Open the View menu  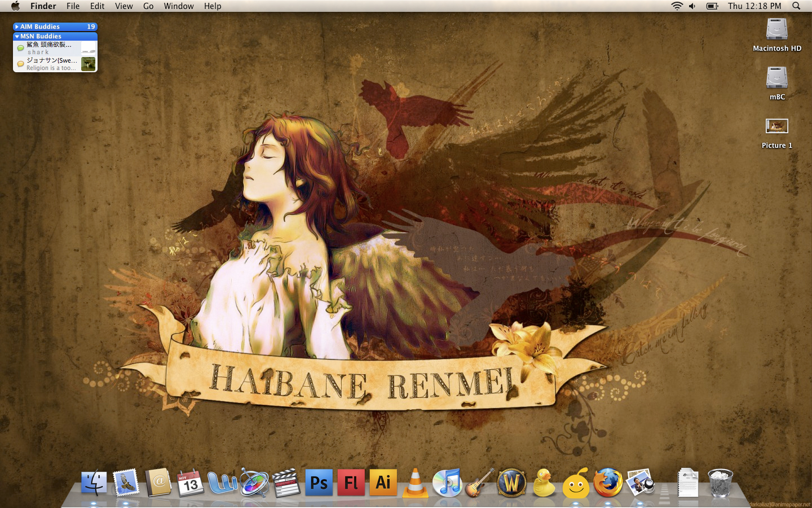click(x=123, y=6)
